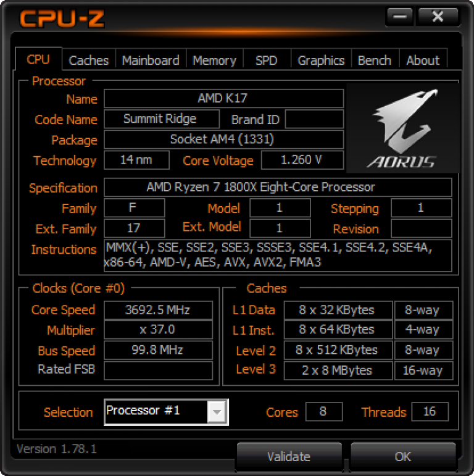Select the SPD tab
Viewport: 474px width, 476px height.
pos(267,60)
